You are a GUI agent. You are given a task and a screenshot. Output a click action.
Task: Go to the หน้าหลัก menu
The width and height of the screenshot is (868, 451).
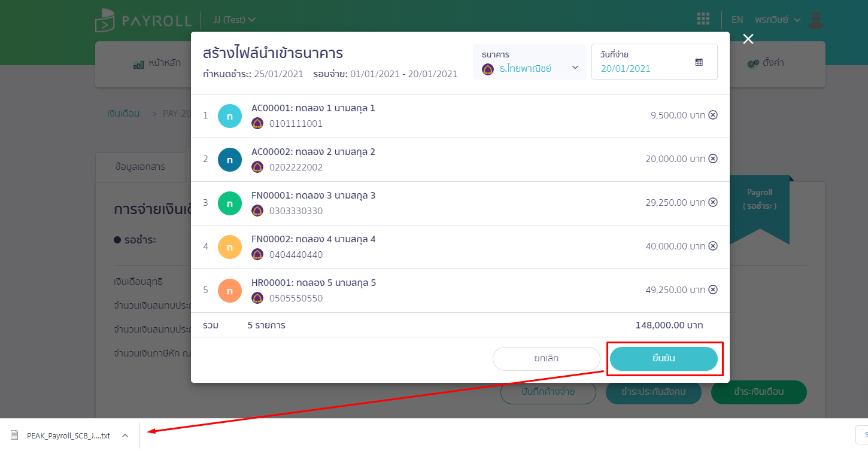(x=157, y=63)
